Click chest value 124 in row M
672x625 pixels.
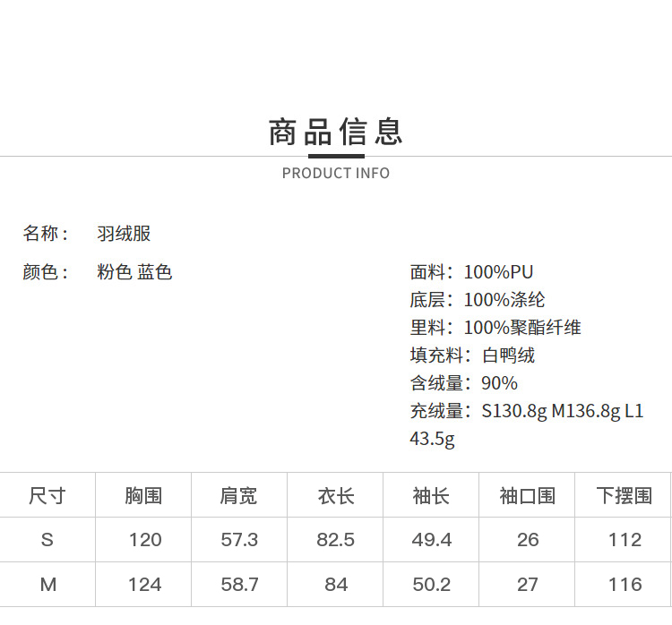tap(145, 585)
